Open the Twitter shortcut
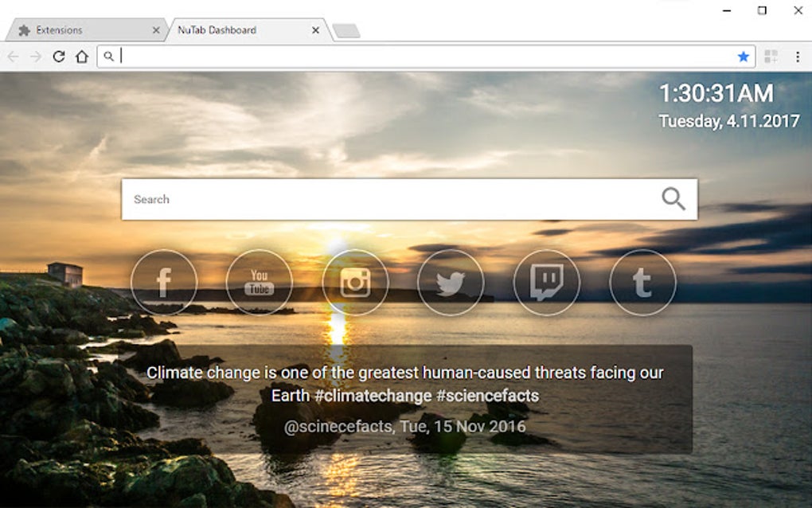The width and height of the screenshot is (812, 508). click(451, 283)
